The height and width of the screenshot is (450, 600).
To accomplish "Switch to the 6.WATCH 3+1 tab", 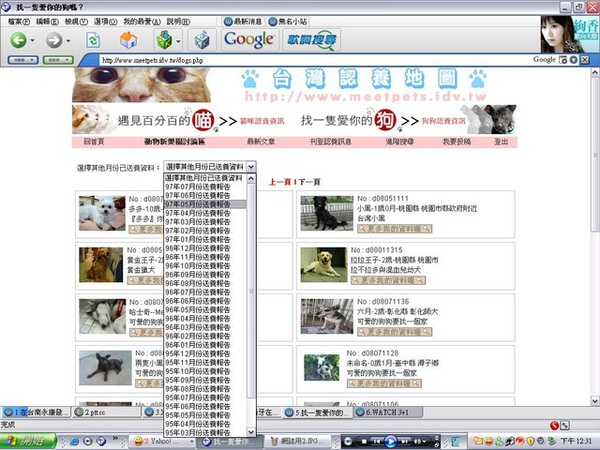I will click(x=388, y=412).
